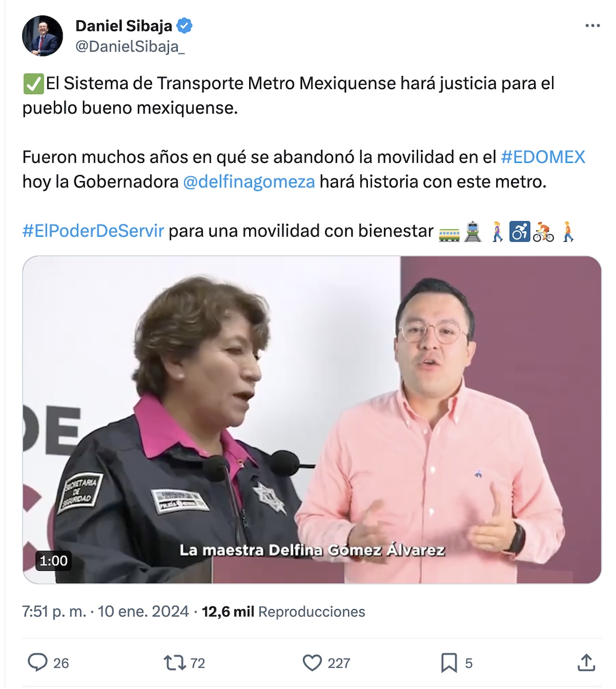Open the @delfinagomeza mention
This screenshot has width=616, height=689.
pos(249,182)
